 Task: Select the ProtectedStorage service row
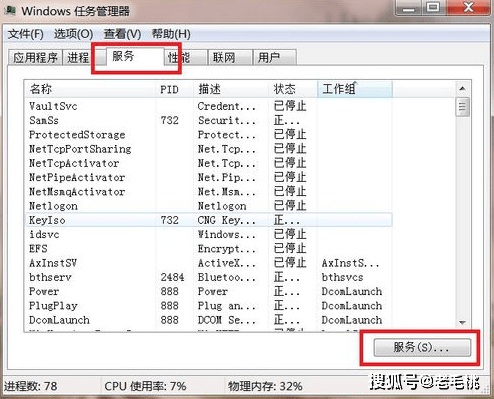click(x=209, y=135)
